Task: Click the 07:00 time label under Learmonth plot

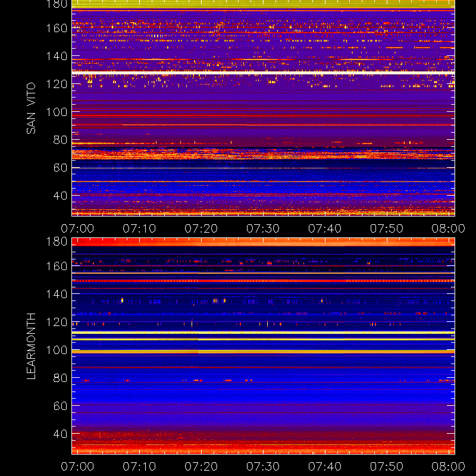Action: [x=77, y=466]
